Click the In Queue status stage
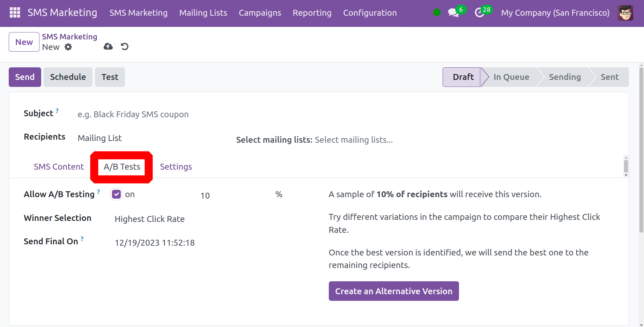The image size is (644, 327). click(511, 77)
